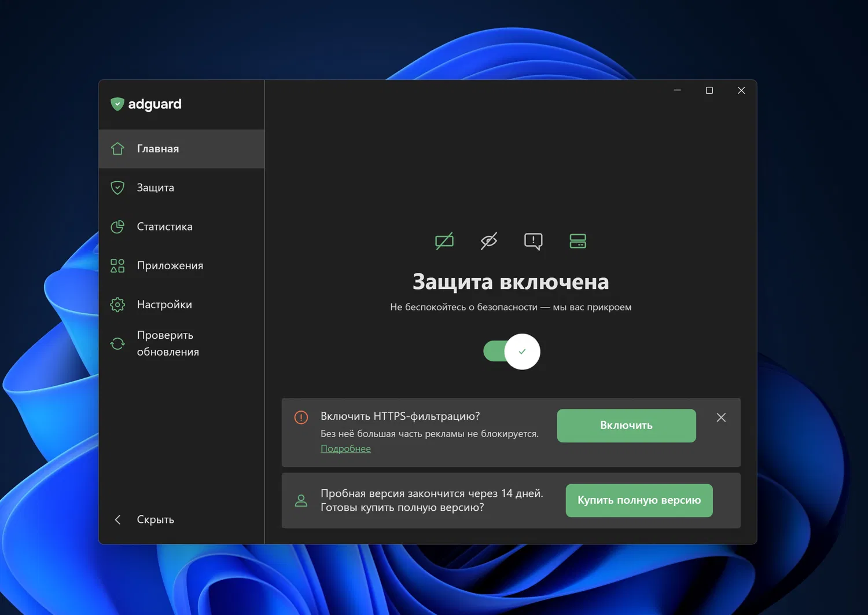Screen dimensions: 868x615
Task: Open the ad blocking module icon
Action: pos(444,241)
